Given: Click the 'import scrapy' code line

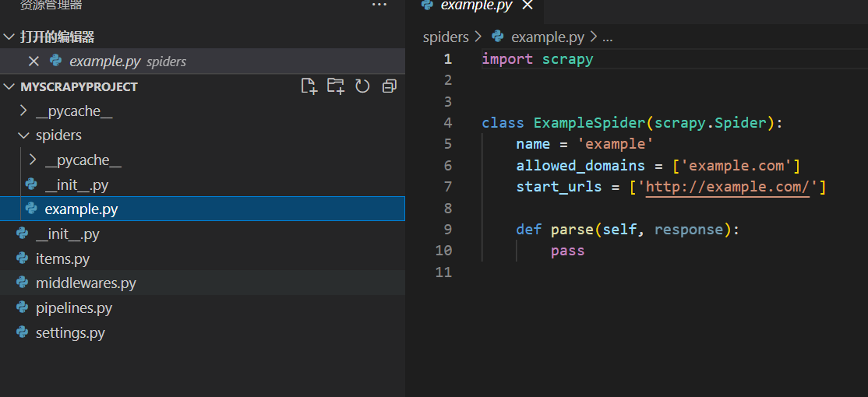Looking at the screenshot, I should tap(538, 59).
